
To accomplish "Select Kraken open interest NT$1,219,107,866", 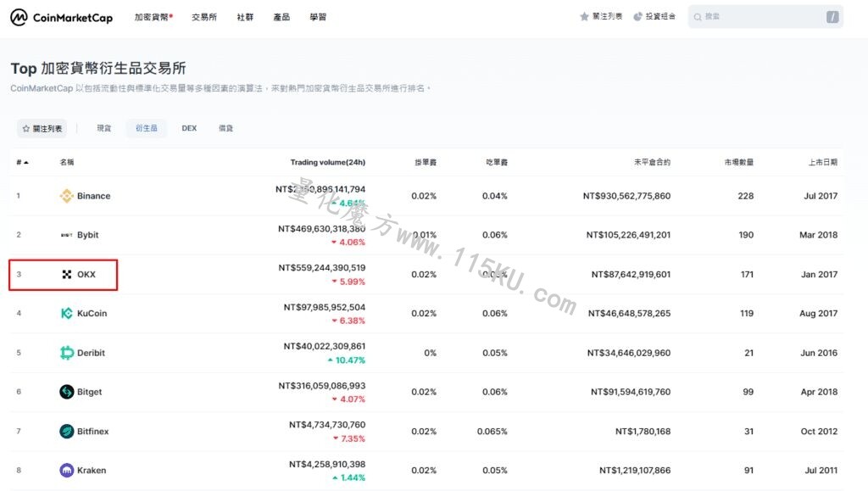I will pos(635,471).
